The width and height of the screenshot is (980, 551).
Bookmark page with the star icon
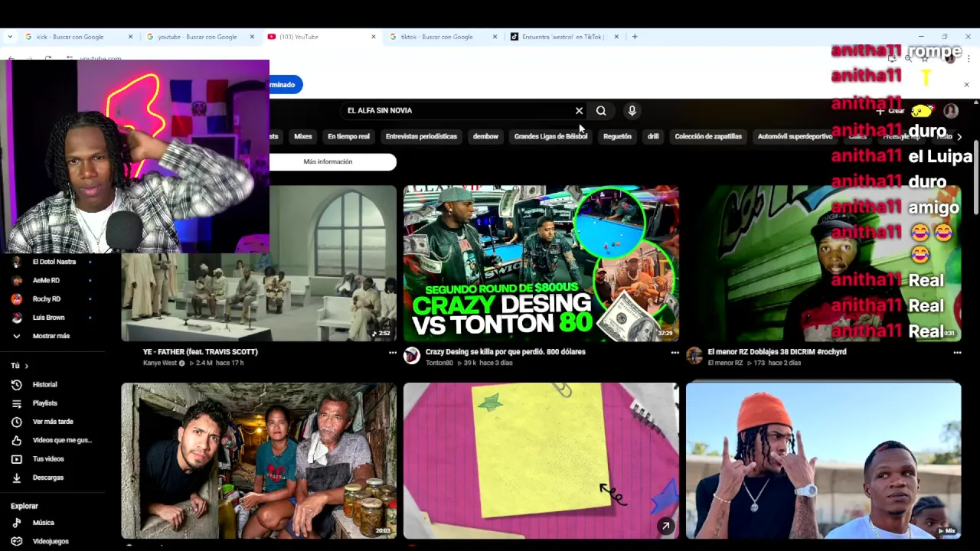[925, 58]
